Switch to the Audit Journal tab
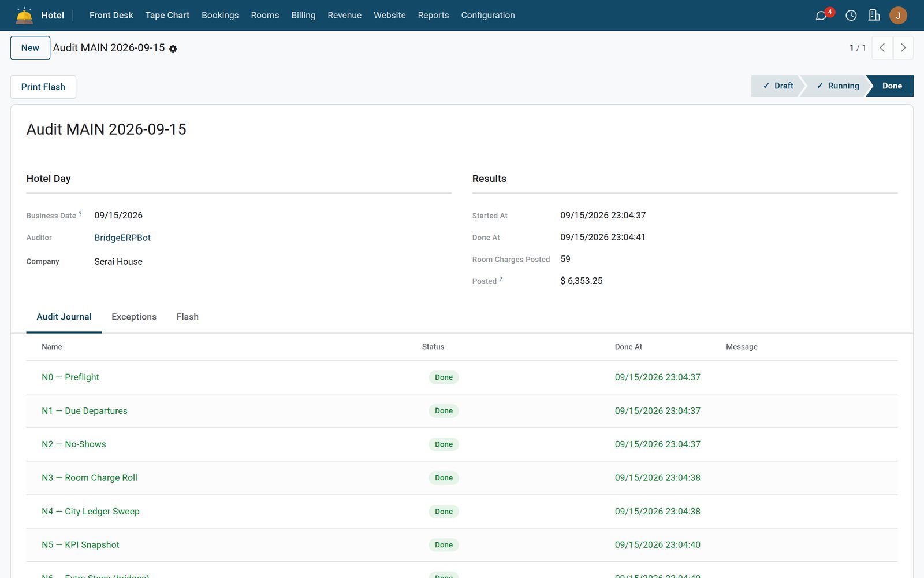Viewport: 924px width, 578px height. coord(64,317)
